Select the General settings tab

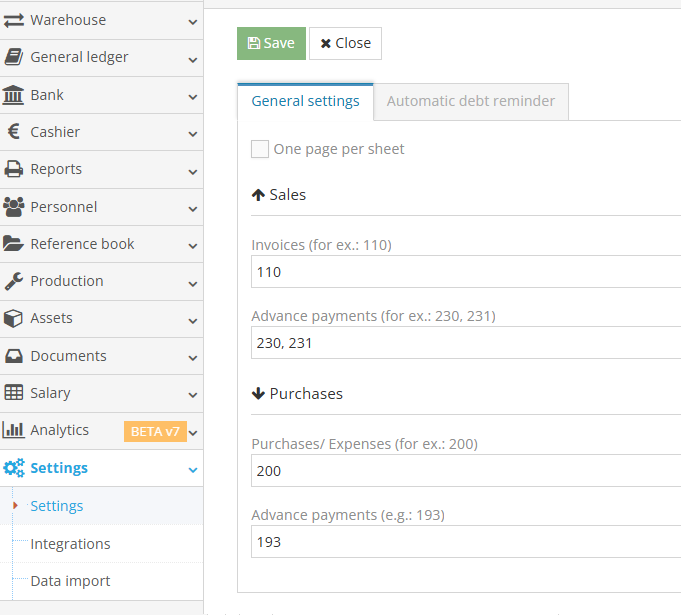(305, 101)
